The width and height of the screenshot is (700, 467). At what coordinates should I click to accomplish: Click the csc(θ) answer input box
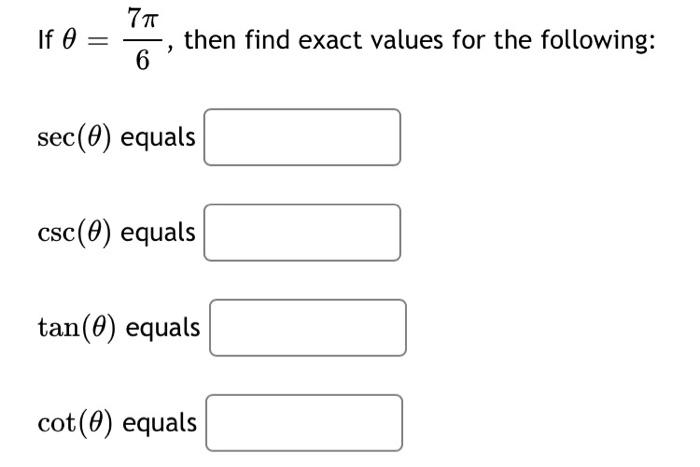point(302,233)
